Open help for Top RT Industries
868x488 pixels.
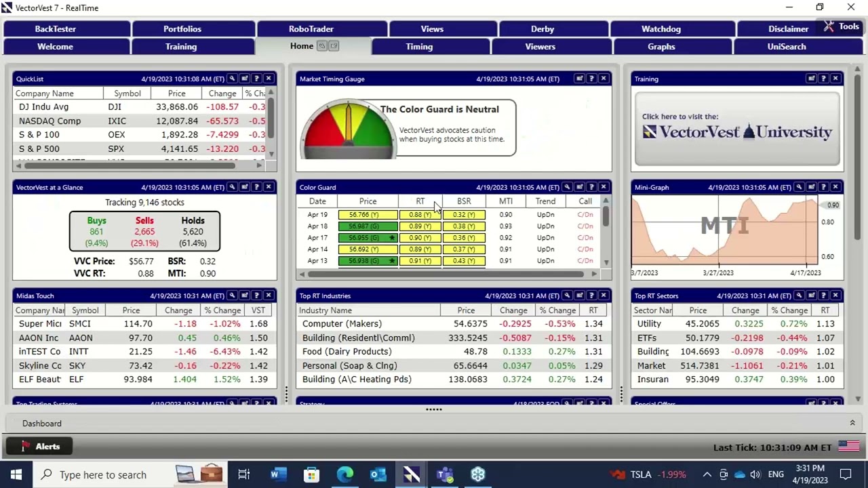[591, 296]
